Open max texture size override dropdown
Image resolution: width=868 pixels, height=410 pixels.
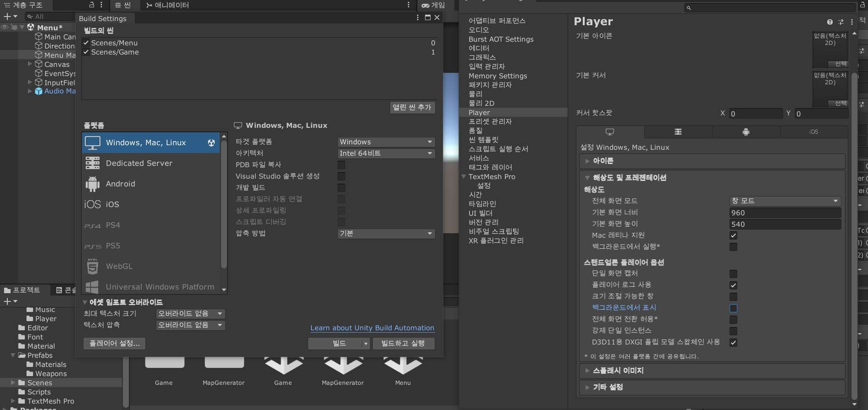[x=190, y=314]
